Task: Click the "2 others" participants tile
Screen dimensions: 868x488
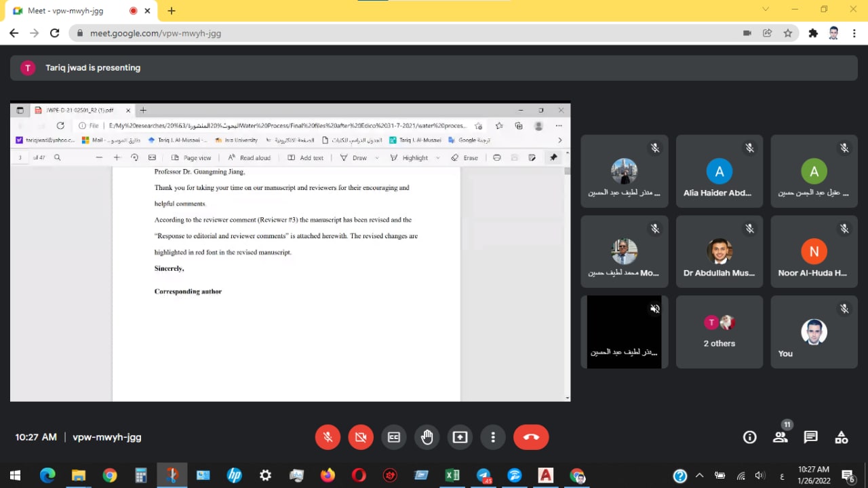Action: tap(719, 332)
